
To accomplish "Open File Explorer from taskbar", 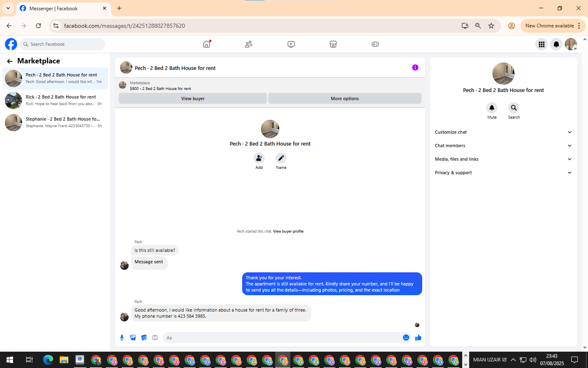I will pyautogui.click(x=64, y=360).
